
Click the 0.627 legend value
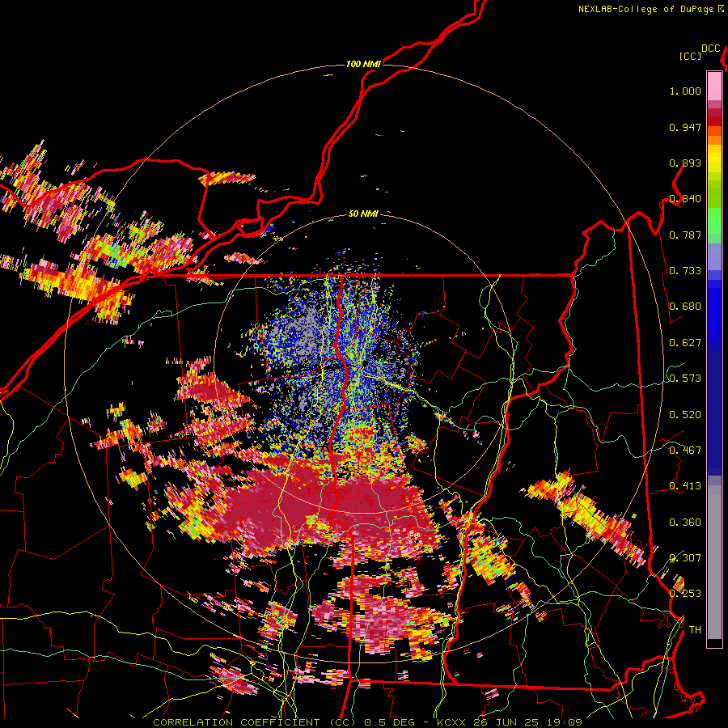pos(685,343)
